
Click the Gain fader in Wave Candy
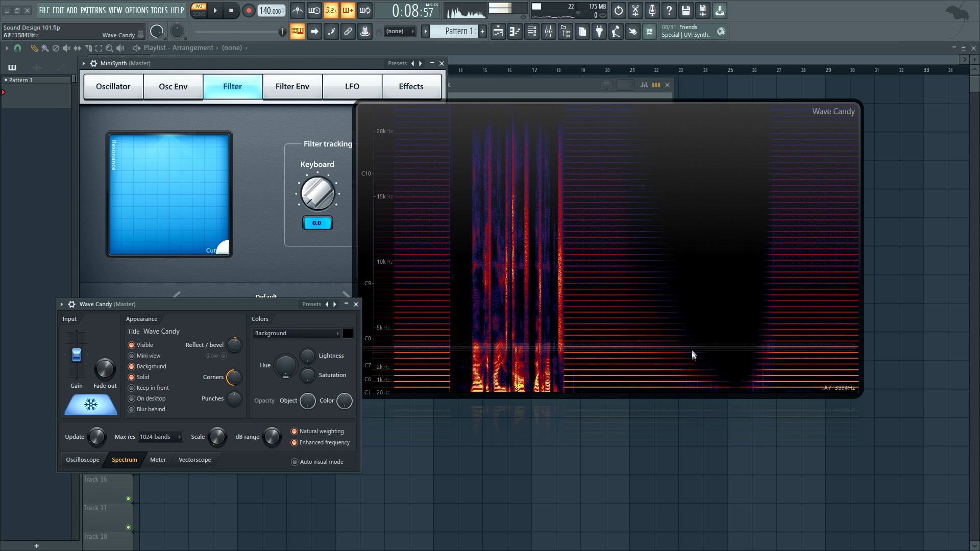76,354
